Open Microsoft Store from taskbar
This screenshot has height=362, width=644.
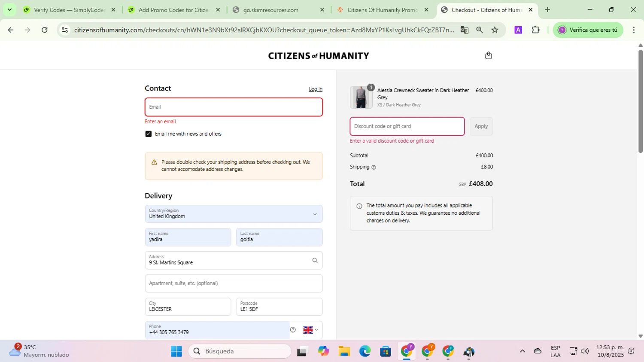pos(386,351)
